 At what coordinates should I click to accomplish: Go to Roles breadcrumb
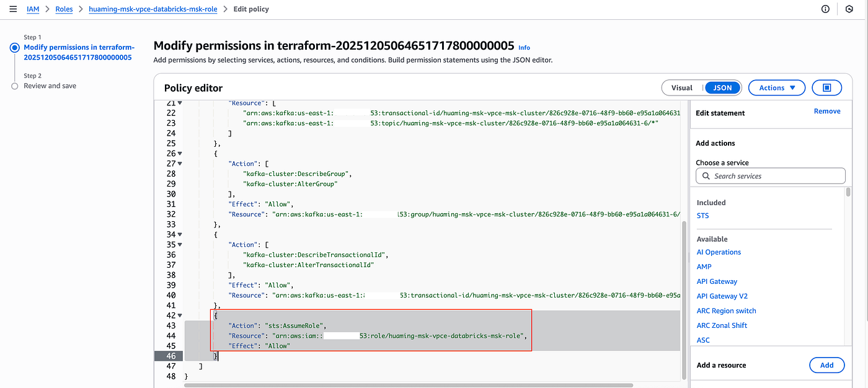point(64,9)
